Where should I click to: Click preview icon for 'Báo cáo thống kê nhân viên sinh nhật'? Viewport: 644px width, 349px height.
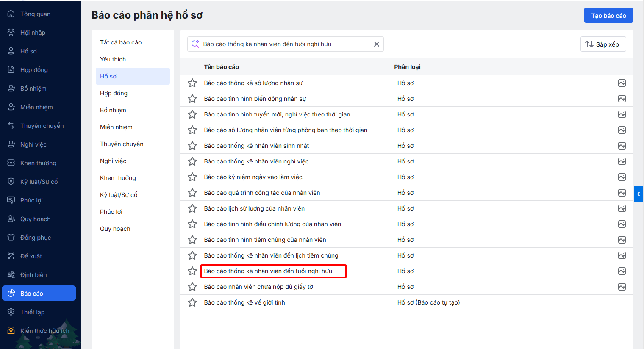pos(622,146)
